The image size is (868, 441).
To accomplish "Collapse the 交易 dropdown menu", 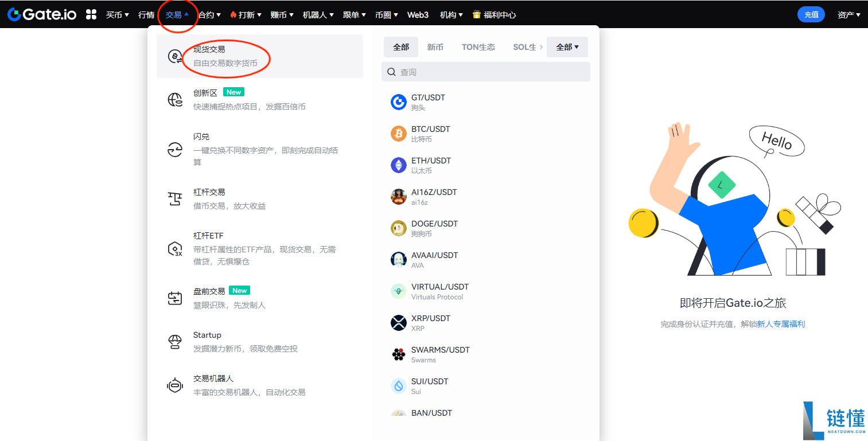I will point(177,15).
